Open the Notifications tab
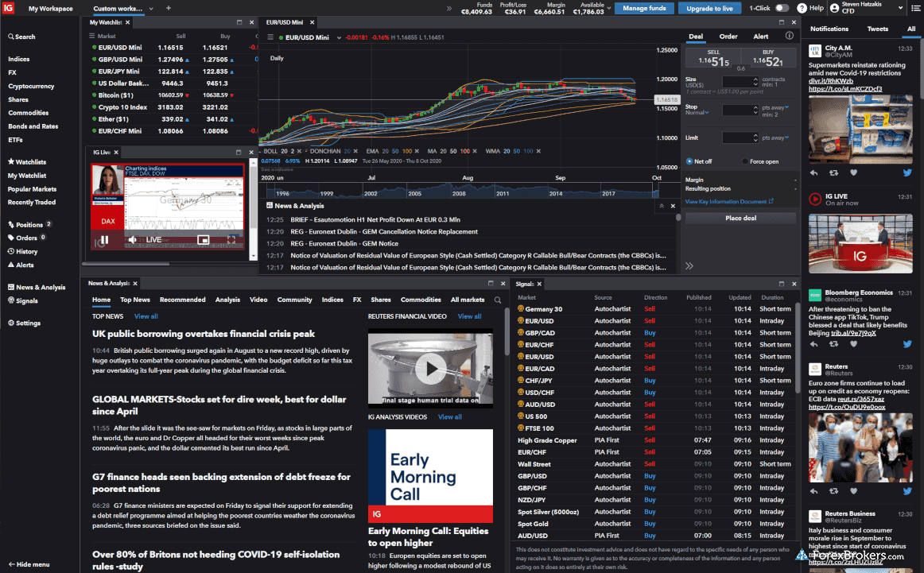 tap(829, 29)
